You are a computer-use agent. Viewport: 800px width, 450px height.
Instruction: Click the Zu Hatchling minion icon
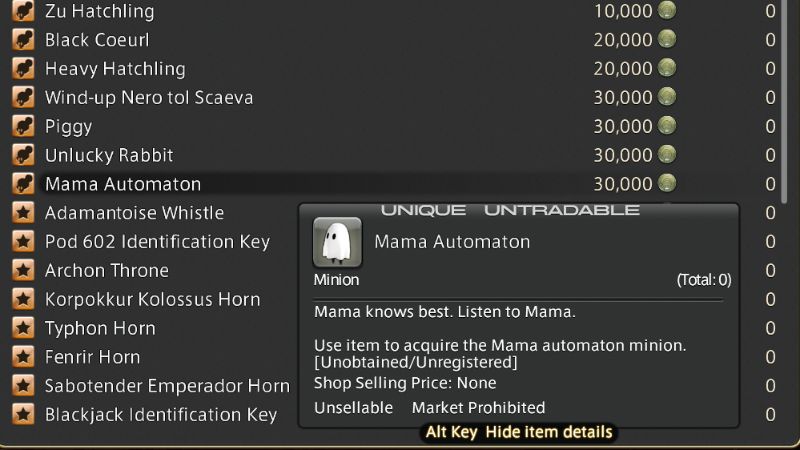click(23, 11)
